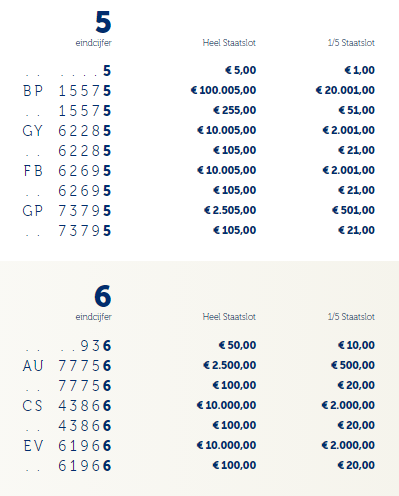
Task: Click the € 2.505,00 Heel Staatslot prize
Action: 230,210
